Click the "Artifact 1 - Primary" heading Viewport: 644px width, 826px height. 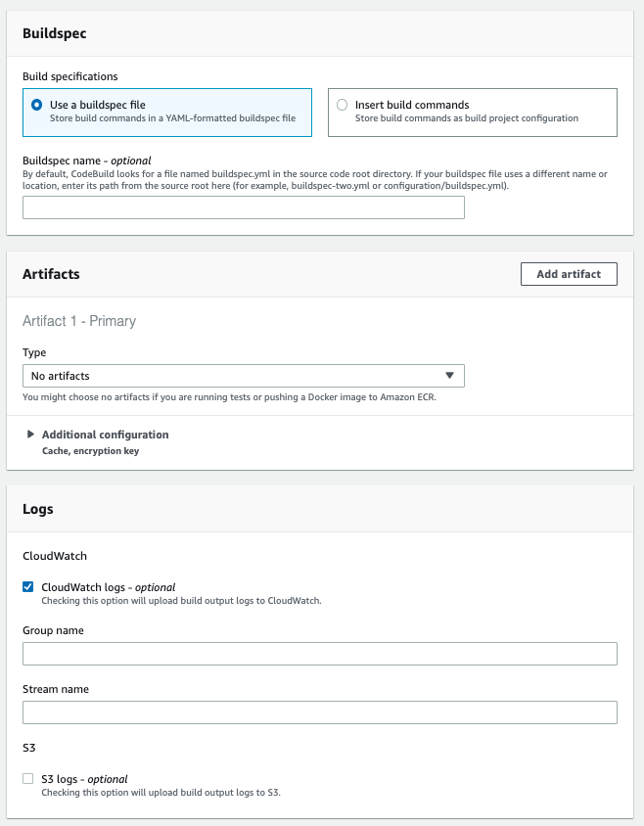click(x=79, y=321)
